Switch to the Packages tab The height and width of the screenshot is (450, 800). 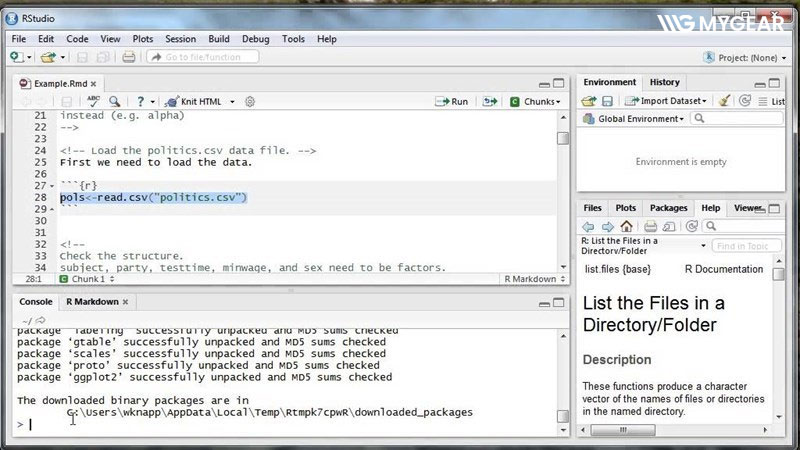(668, 208)
